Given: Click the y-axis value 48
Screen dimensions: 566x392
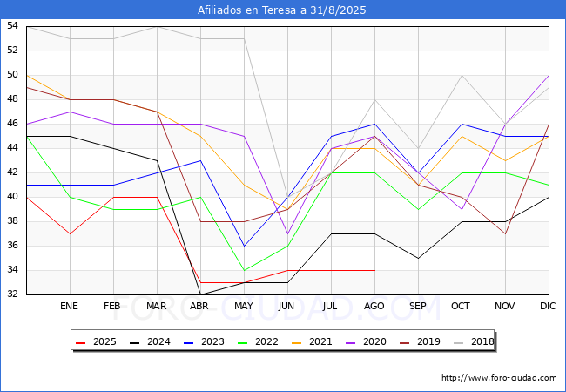Looking at the screenshot, I should [13, 99].
